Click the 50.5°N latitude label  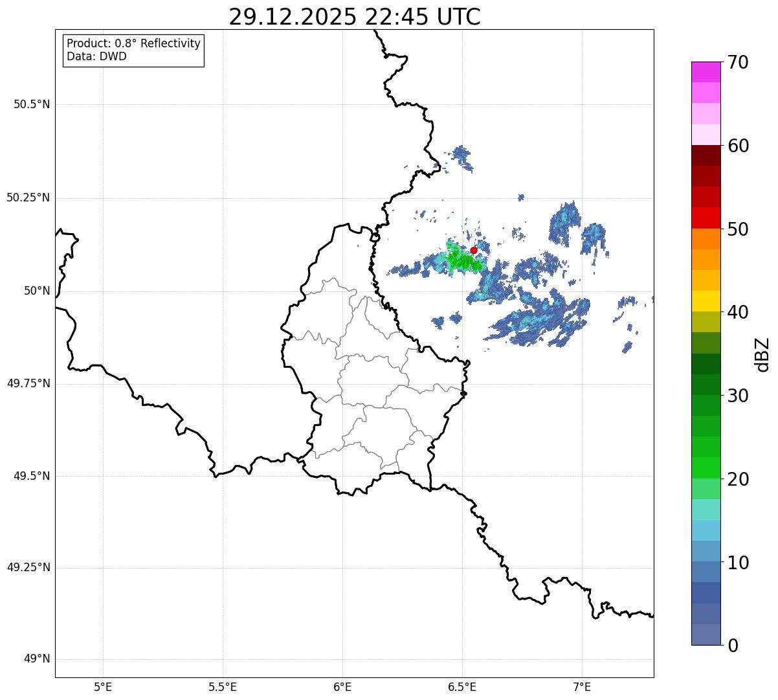32,104
